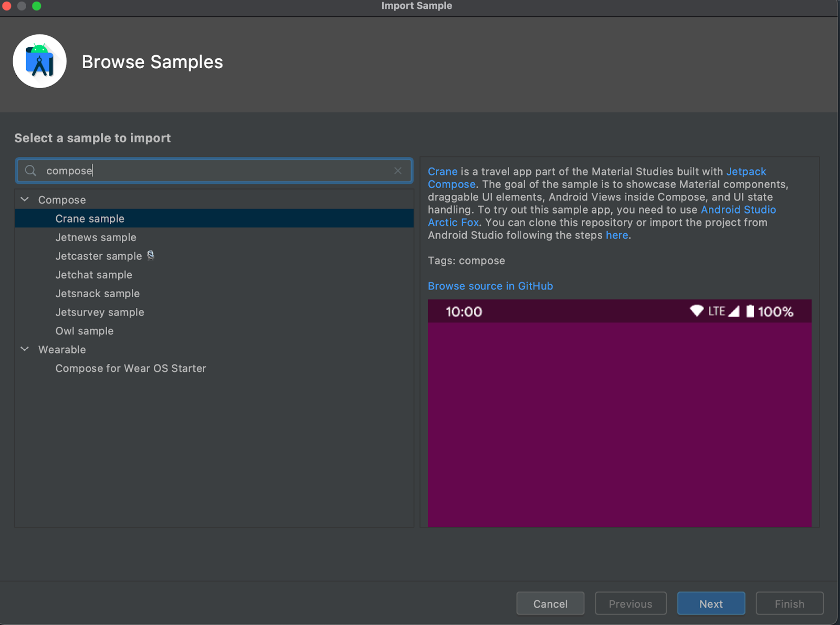Click the Android Studio logo icon
This screenshot has height=625, width=840.
coord(40,61)
